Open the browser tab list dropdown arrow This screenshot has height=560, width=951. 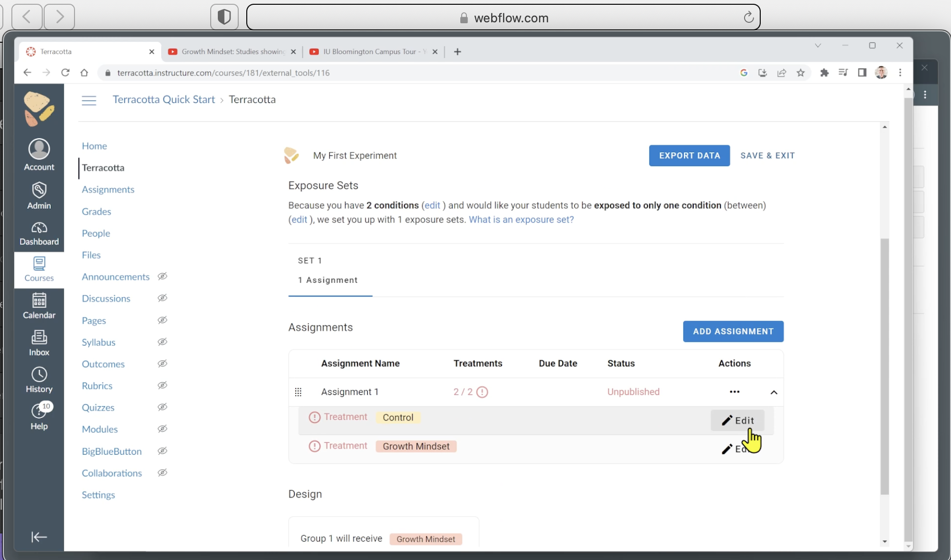pos(818,46)
